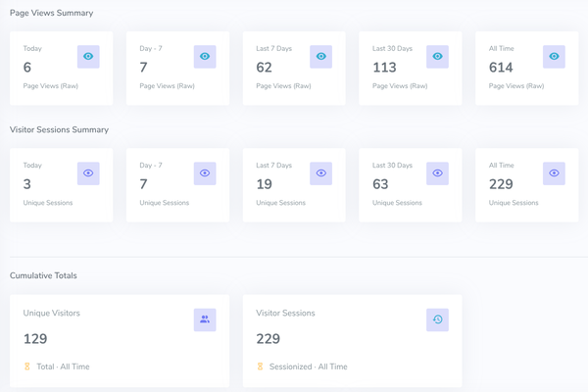Click the history clock icon on Visitor Sessions card
The height and width of the screenshot is (392, 588).
tap(438, 319)
